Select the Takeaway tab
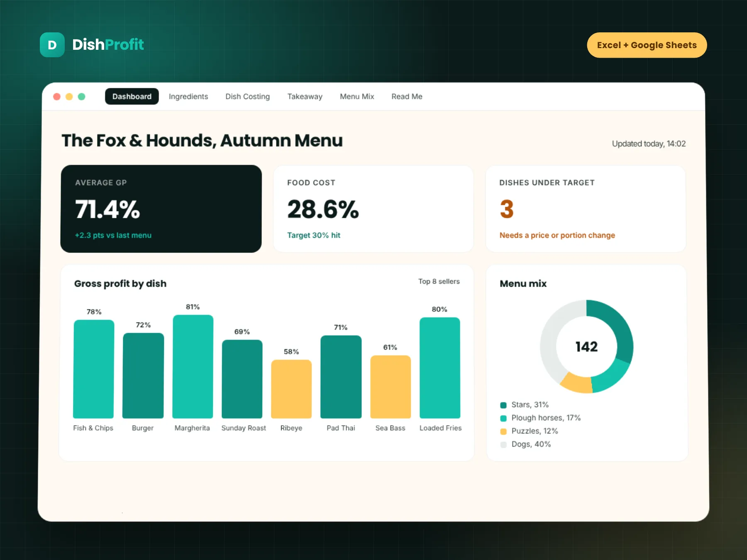 [305, 96]
